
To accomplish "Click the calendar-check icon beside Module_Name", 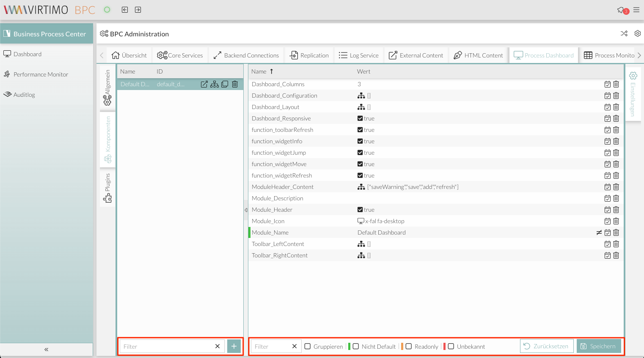I will click(608, 232).
